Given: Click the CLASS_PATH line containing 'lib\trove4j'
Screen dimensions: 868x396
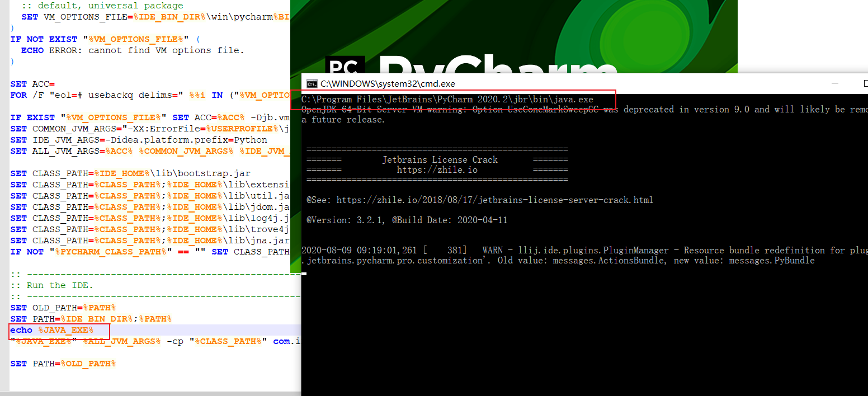Looking at the screenshot, I should coord(150,229).
